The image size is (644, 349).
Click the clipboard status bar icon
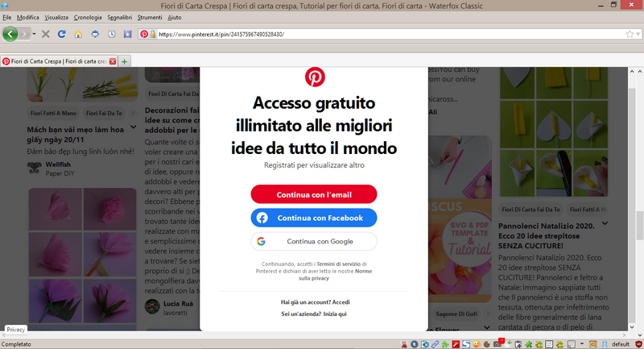518,344
